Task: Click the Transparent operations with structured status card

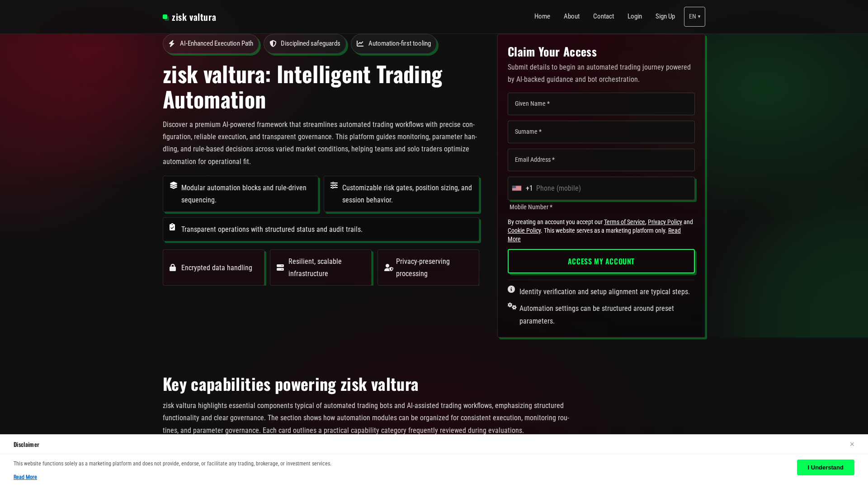Action: (x=321, y=230)
